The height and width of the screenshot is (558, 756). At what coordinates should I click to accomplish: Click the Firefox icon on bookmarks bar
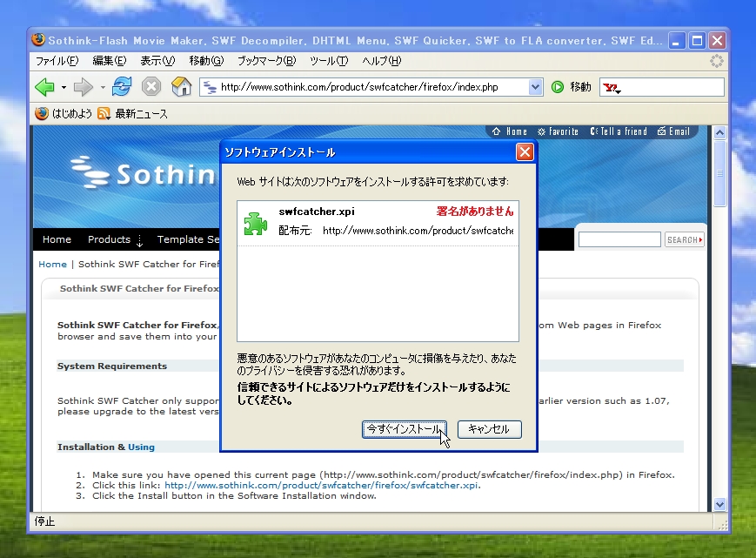(x=42, y=114)
